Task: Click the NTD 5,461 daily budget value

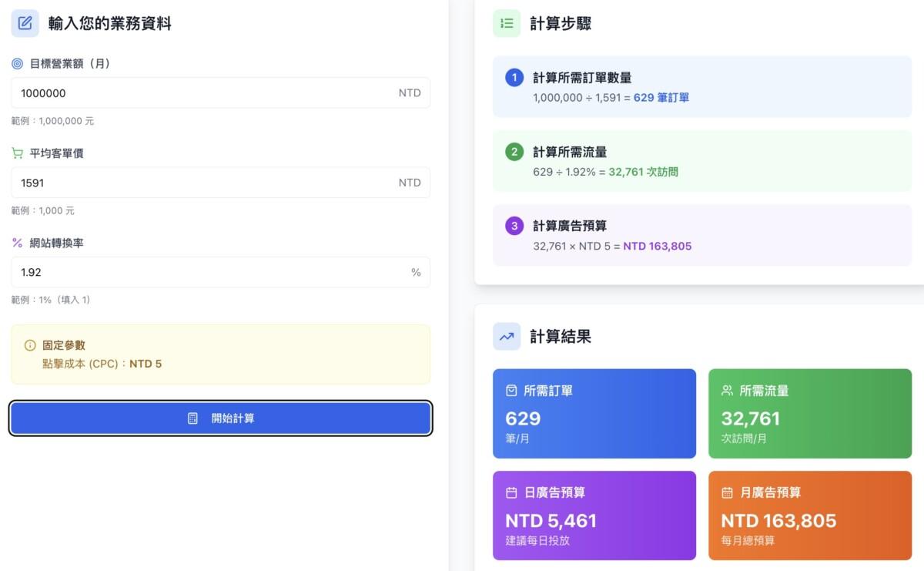Action: tap(551, 521)
